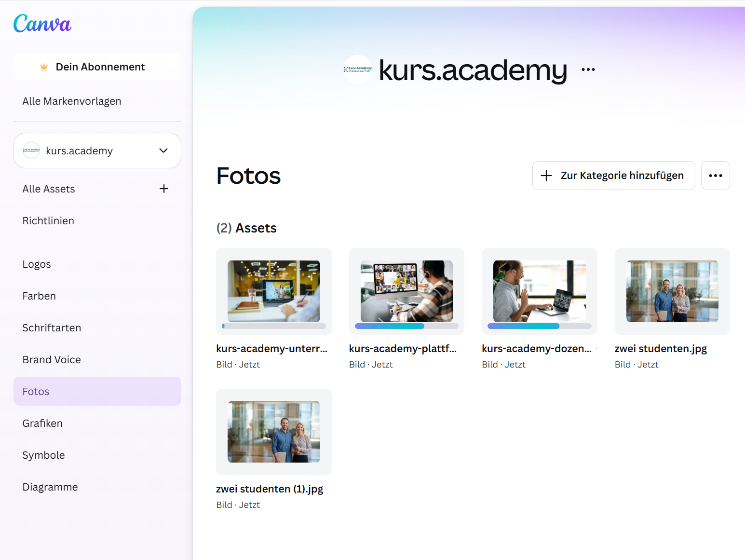Open the three-dot menu beside kurs.academy title
The image size is (745, 560).
tap(588, 69)
